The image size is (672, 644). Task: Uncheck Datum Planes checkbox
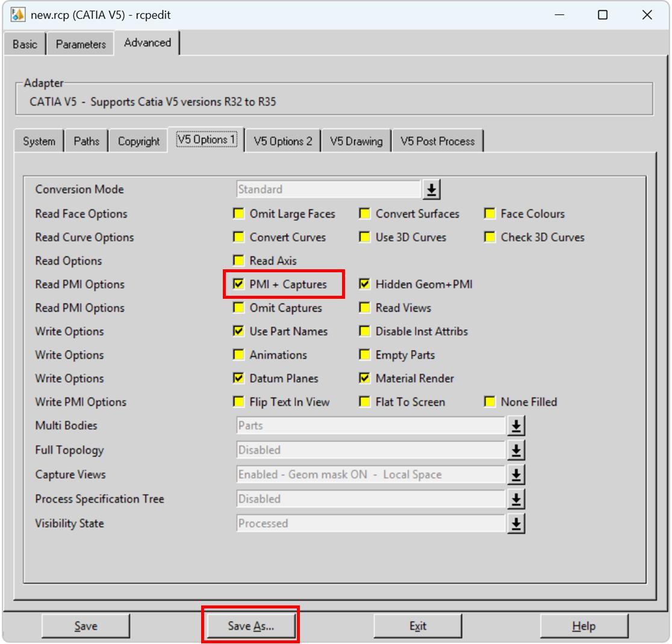coord(238,378)
